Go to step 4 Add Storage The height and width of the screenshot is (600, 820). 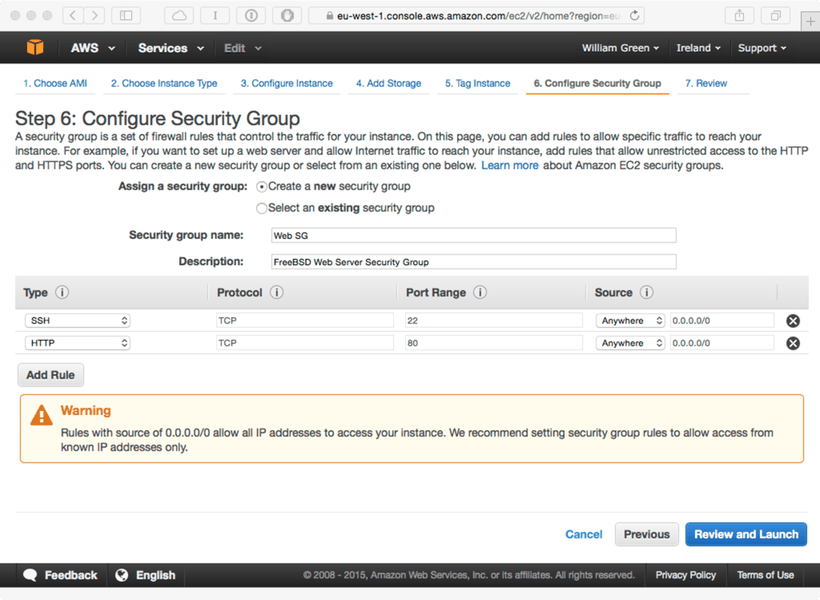coord(389,83)
